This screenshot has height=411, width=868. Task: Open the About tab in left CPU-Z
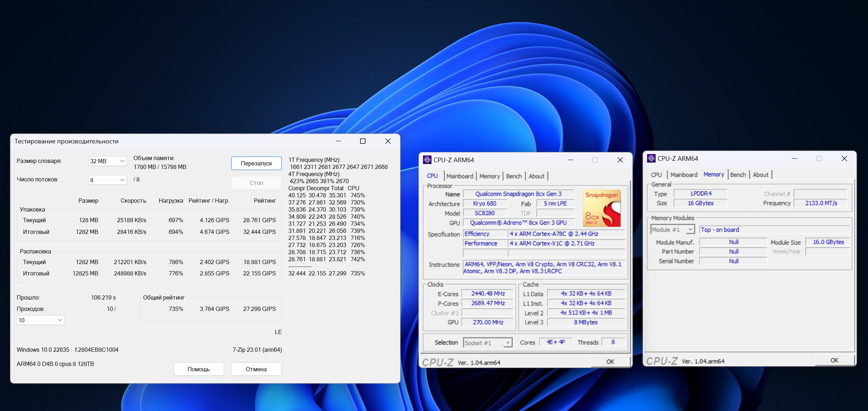[536, 176]
